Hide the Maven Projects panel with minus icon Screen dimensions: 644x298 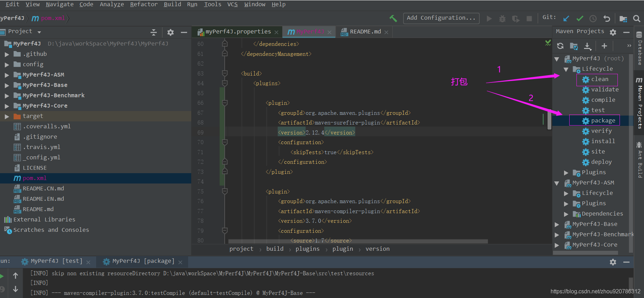coord(626,32)
